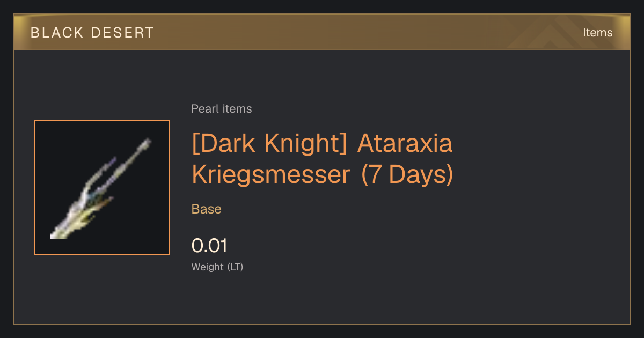Select the Base grade label
The image size is (644, 338).
coord(207,209)
